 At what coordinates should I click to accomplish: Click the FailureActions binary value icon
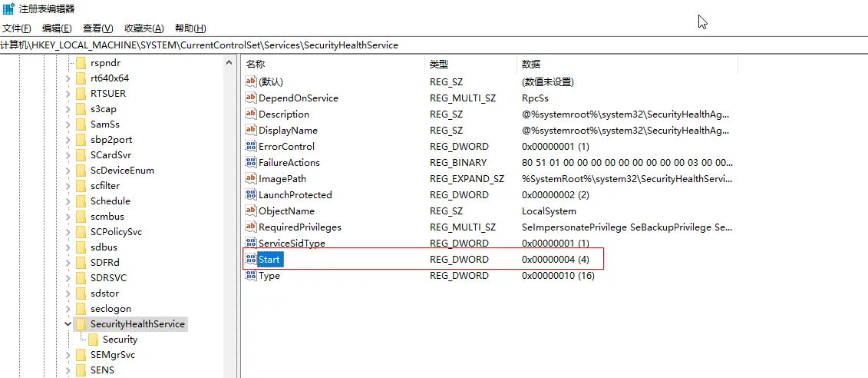click(x=250, y=163)
